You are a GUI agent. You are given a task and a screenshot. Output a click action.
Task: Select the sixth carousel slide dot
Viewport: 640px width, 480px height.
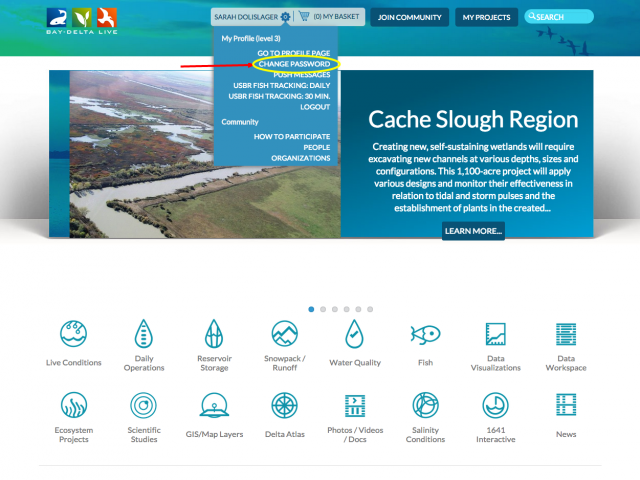pos(370,309)
